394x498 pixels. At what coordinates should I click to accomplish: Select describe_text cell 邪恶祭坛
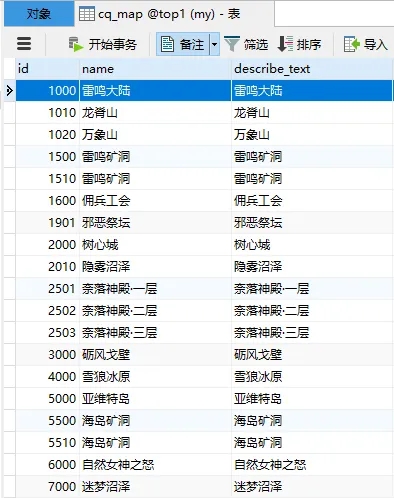(312, 223)
